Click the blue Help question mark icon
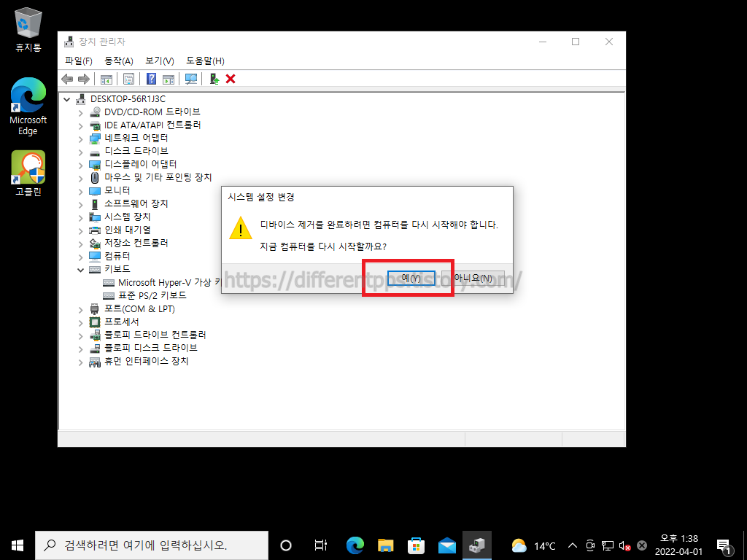The width and height of the screenshot is (747, 560). click(x=151, y=79)
